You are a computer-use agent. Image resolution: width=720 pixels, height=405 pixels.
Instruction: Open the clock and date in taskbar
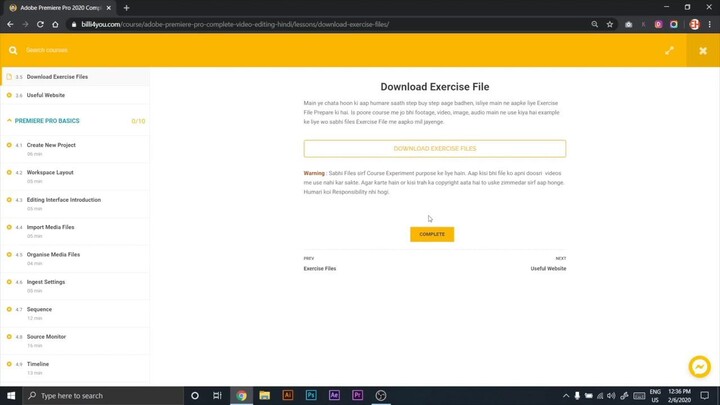click(x=679, y=396)
